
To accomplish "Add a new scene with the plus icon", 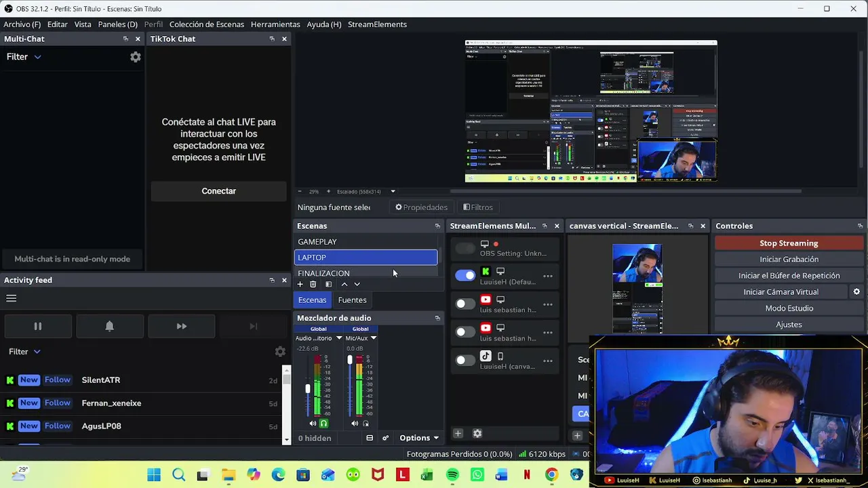I will point(300,285).
